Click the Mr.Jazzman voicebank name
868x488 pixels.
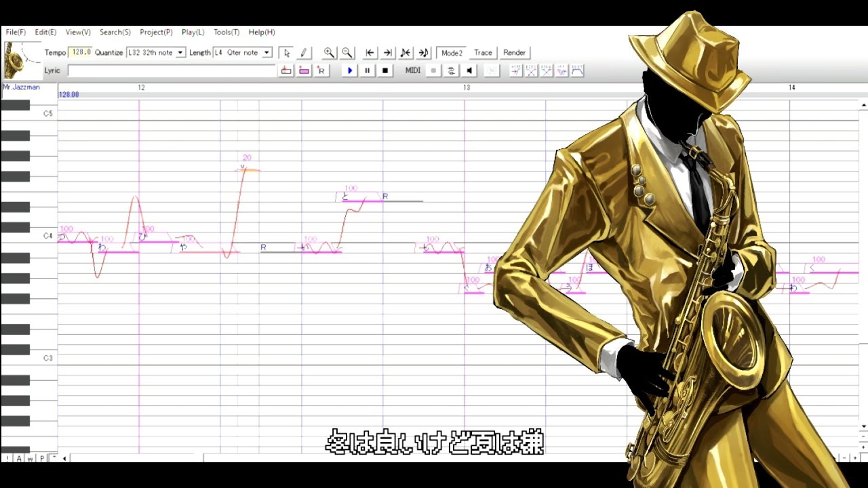pos(21,87)
